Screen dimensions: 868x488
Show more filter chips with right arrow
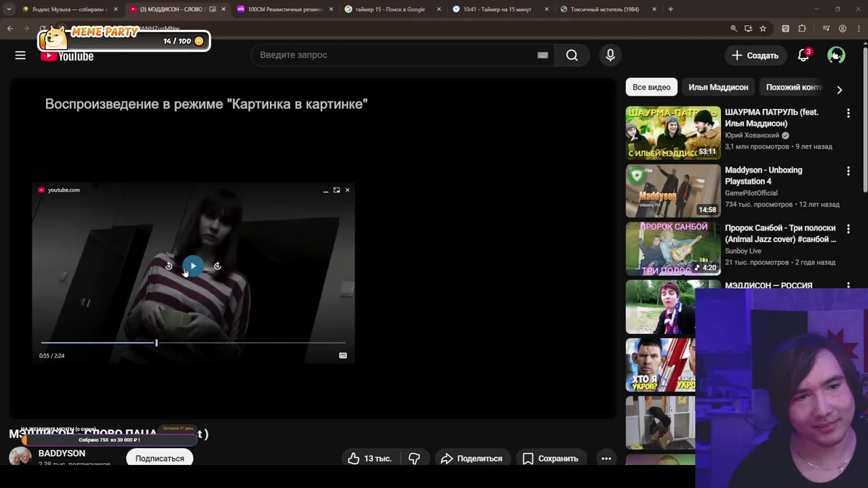(x=840, y=89)
